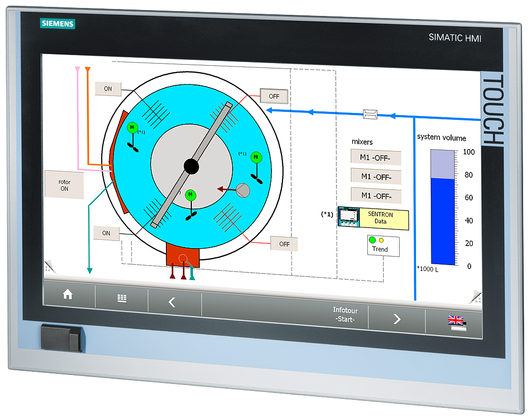
Task: Open the screen overview via the grid icon
Action: click(121, 299)
